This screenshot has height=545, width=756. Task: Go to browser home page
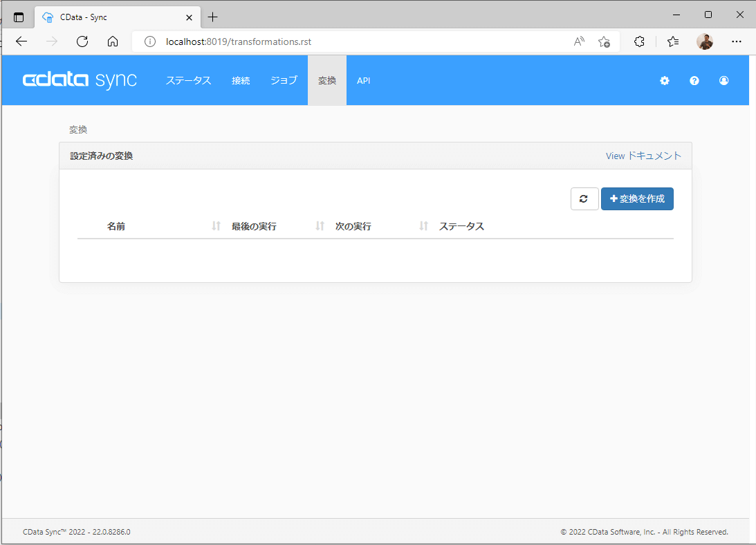(x=113, y=41)
